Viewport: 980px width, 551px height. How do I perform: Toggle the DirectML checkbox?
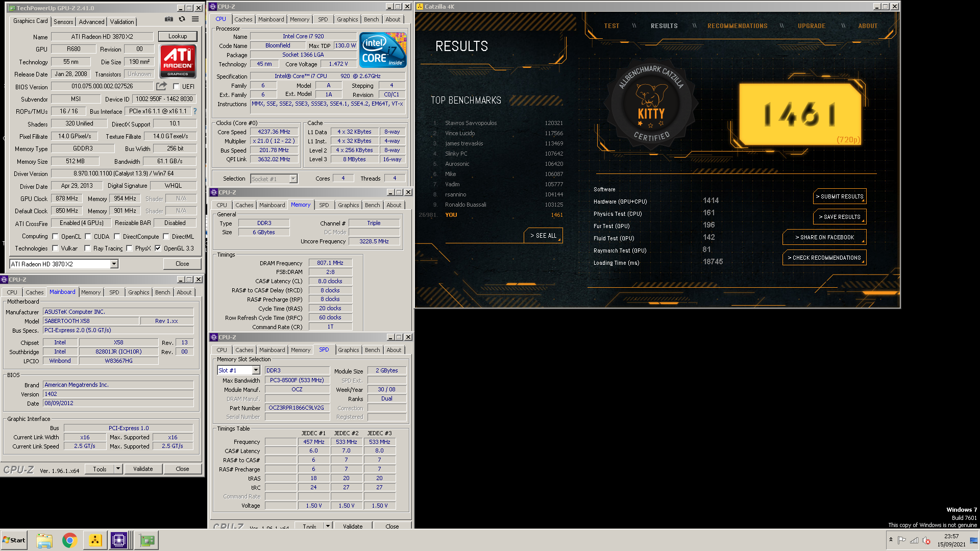(x=166, y=236)
